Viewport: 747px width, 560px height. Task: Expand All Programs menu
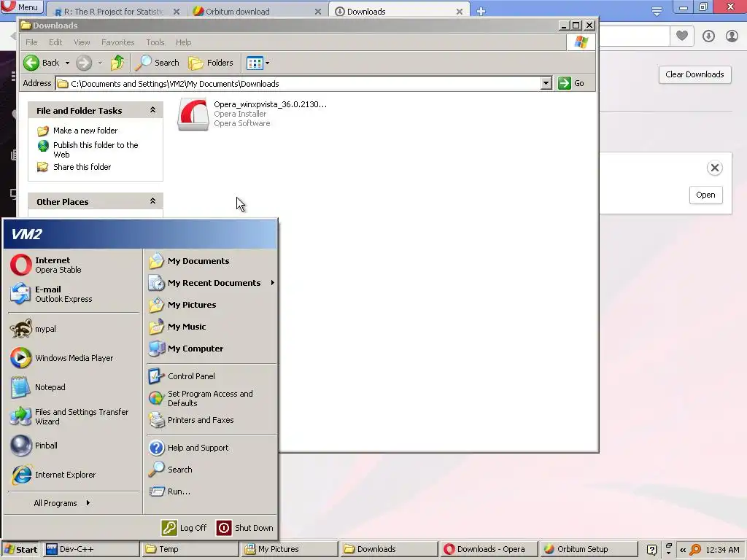pyautogui.click(x=62, y=503)
